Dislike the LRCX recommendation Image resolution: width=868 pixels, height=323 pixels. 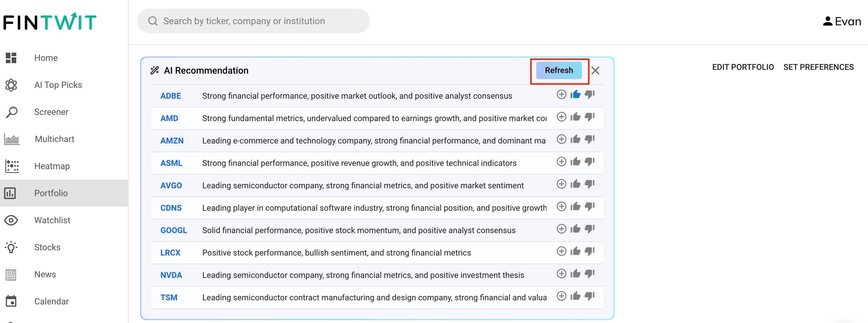[x=589, y=251]
